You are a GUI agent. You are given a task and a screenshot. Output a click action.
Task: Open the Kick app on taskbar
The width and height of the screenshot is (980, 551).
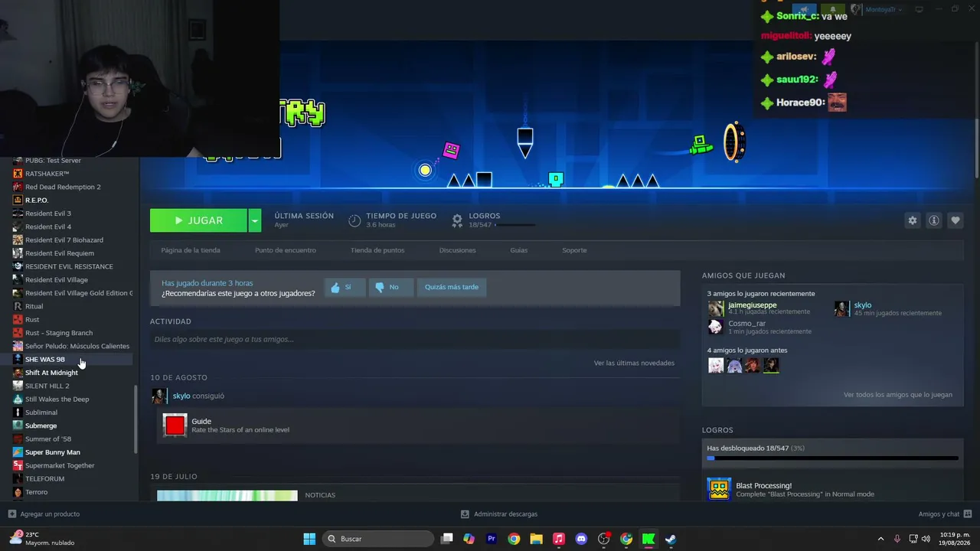648,539
